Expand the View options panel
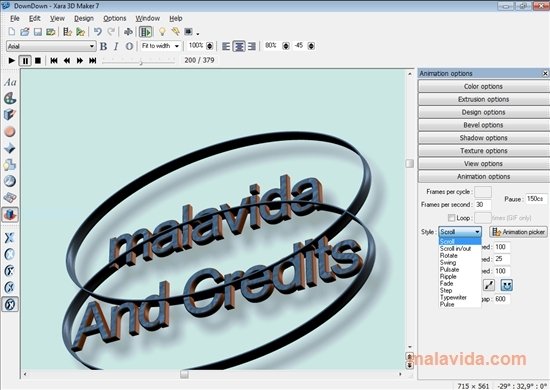 (483, 164)
